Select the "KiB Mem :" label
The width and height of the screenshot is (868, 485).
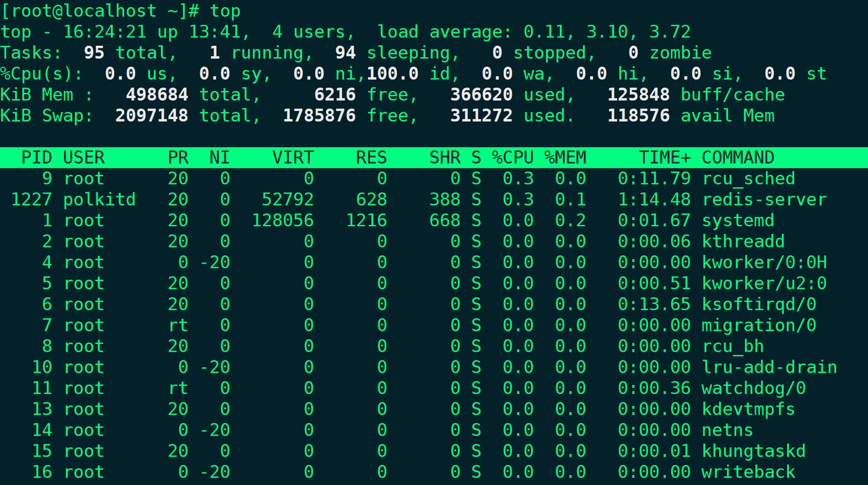(47, 95)
